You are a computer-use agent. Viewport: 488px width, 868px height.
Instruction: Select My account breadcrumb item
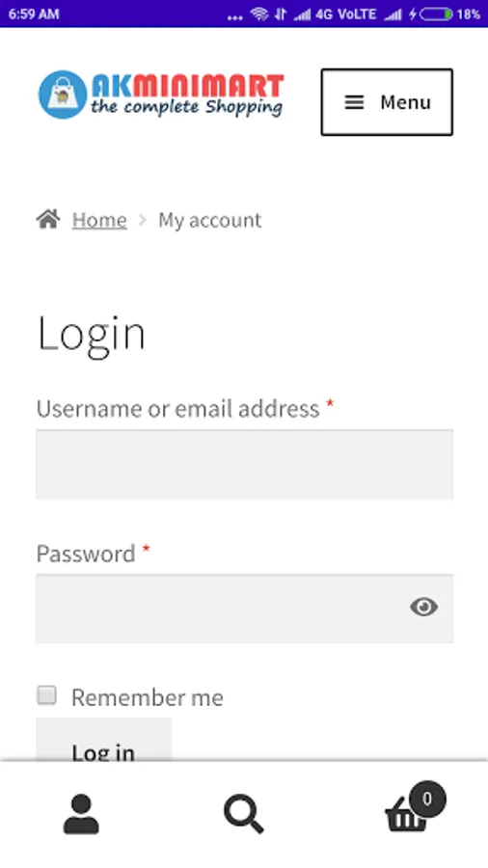pos(209,220)
